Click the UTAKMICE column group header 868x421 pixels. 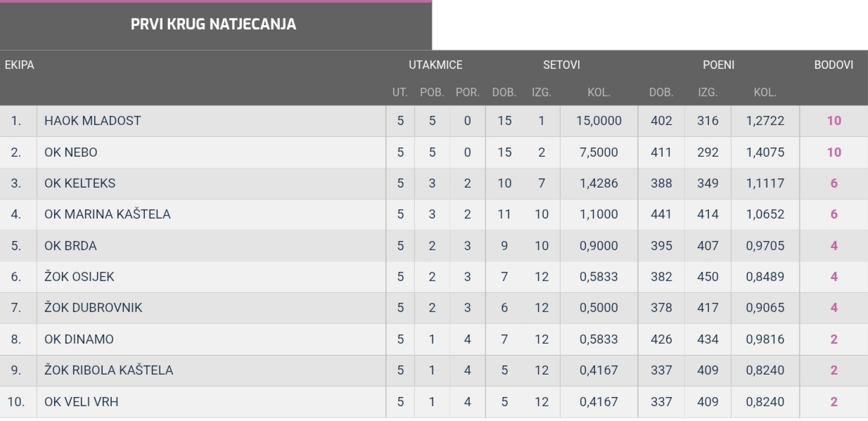click(x=435, y=65)
